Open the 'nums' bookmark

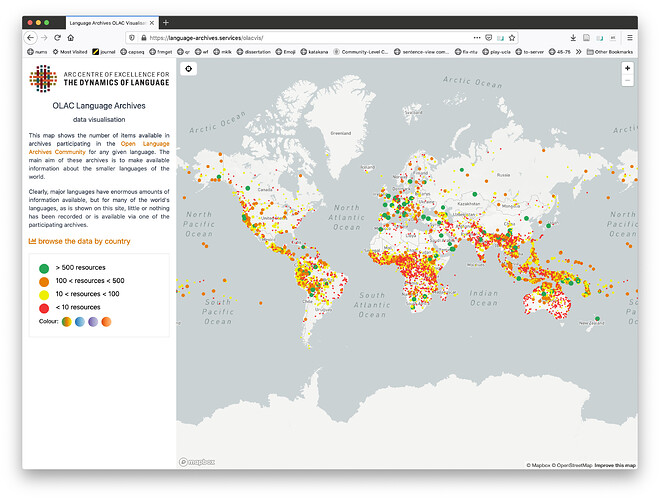[37, 52]
